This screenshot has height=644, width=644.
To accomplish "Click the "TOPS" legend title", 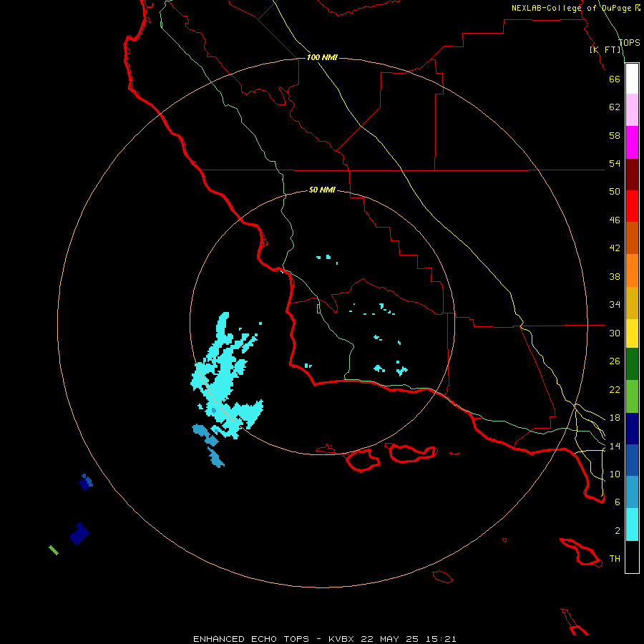I will tap(629, 43).
